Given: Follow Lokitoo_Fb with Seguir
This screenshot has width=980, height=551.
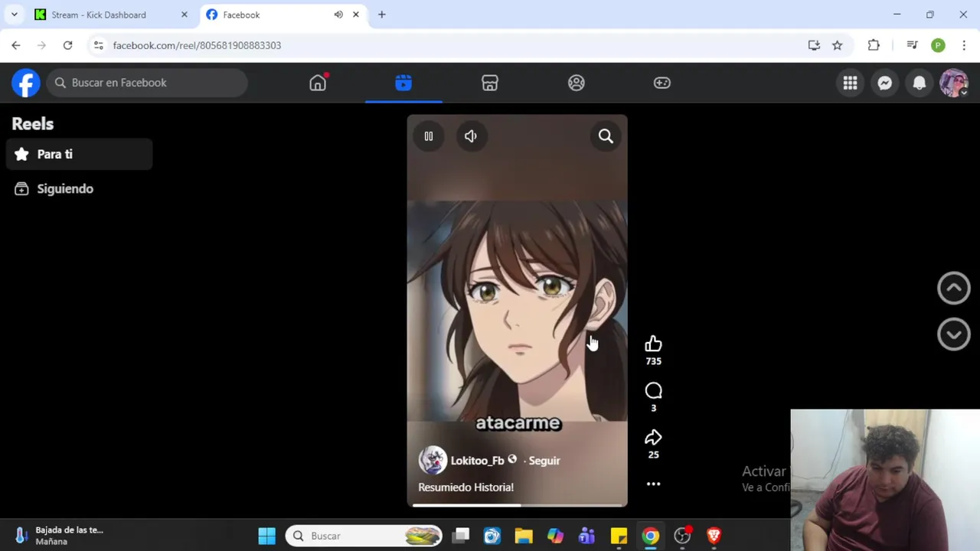Looking at the screenshot, I should 544,461.
